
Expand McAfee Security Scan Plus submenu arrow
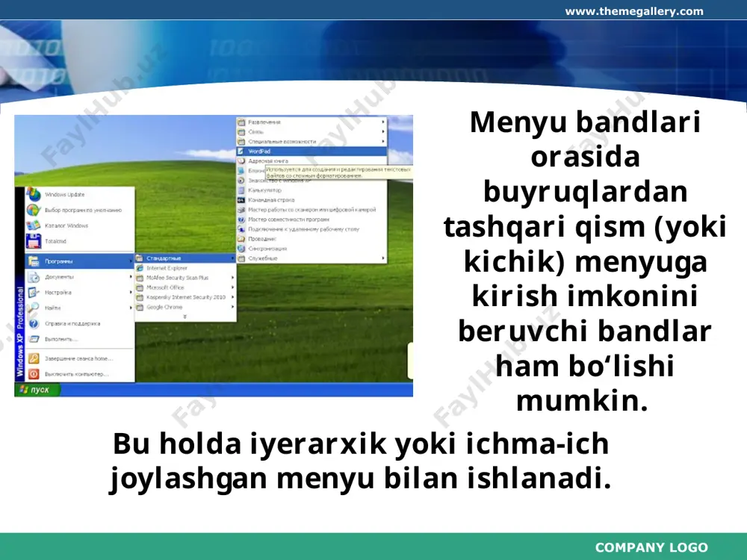[232, 278]
